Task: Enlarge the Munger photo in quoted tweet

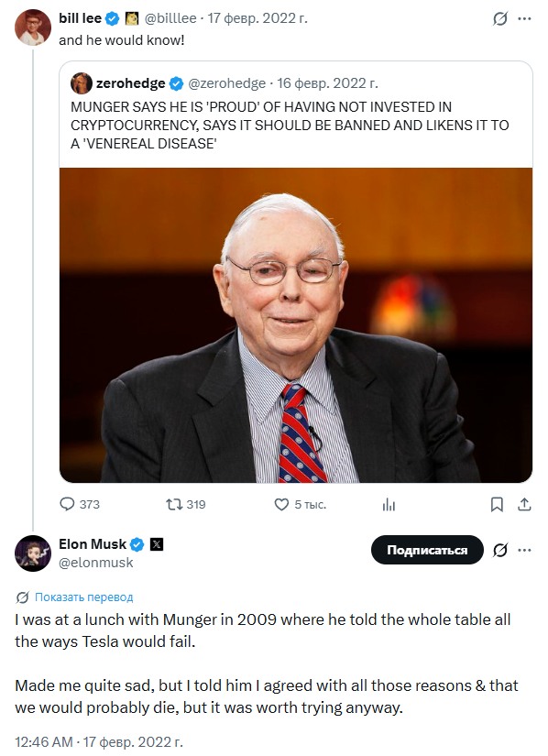Action: pyautogui.click(x=296, y=325)
